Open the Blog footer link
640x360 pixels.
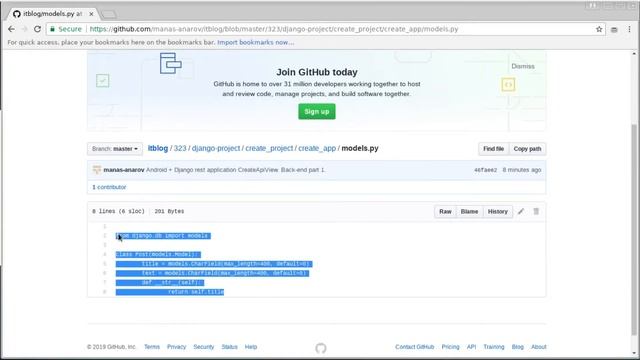coord(518,347)
